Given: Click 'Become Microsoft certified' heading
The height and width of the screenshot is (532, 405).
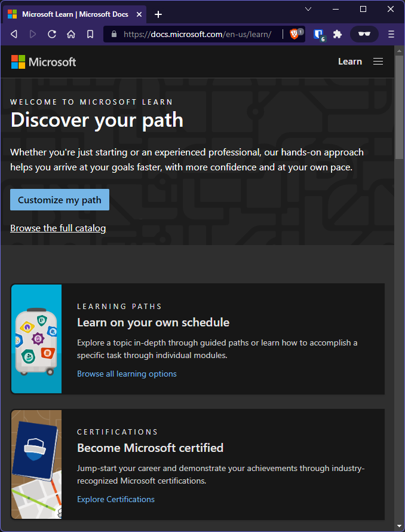Looking at the screenshot, I should [x=151, y=448].
